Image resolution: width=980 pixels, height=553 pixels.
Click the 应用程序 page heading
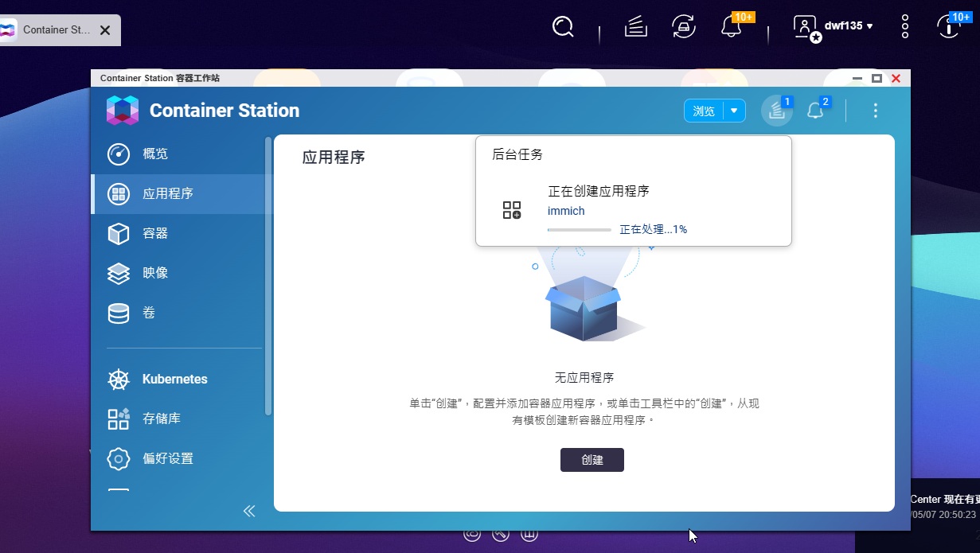[x=334, y=157]
